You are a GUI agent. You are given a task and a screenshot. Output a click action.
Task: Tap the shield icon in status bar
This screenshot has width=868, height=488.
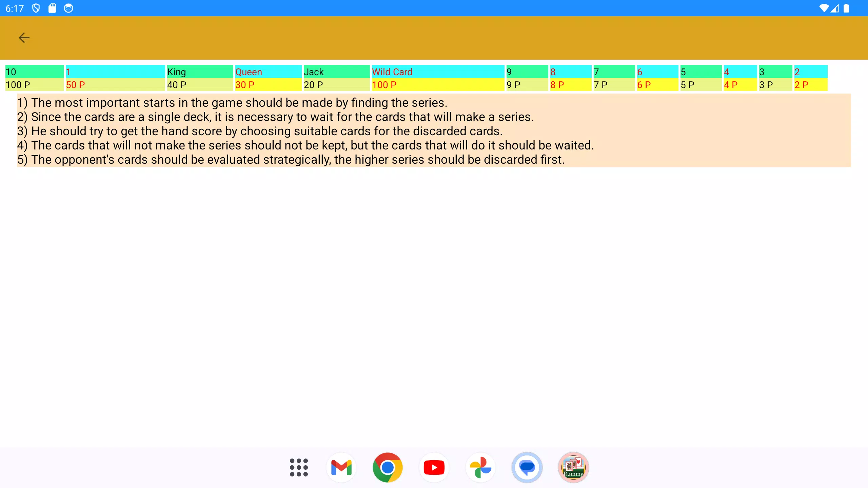click(36, 8)
